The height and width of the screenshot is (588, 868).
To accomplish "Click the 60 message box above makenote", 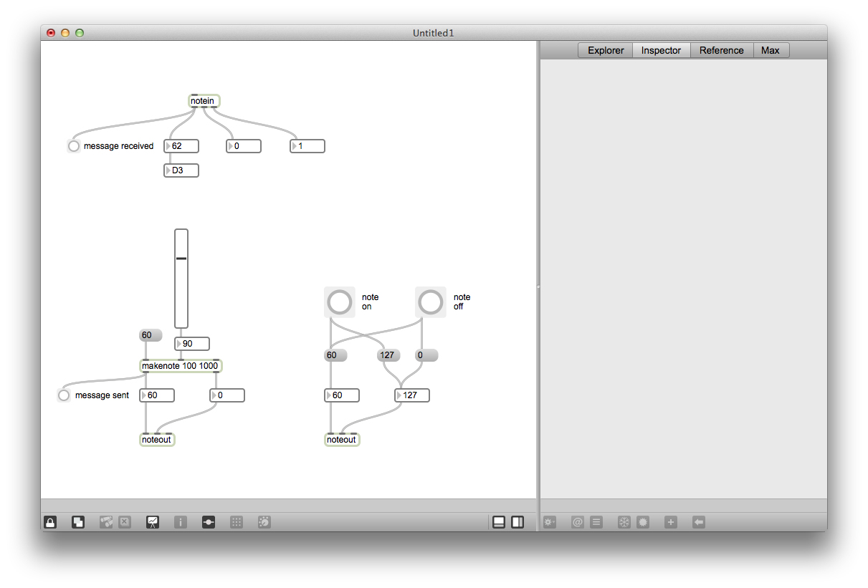I will (151, 335).
